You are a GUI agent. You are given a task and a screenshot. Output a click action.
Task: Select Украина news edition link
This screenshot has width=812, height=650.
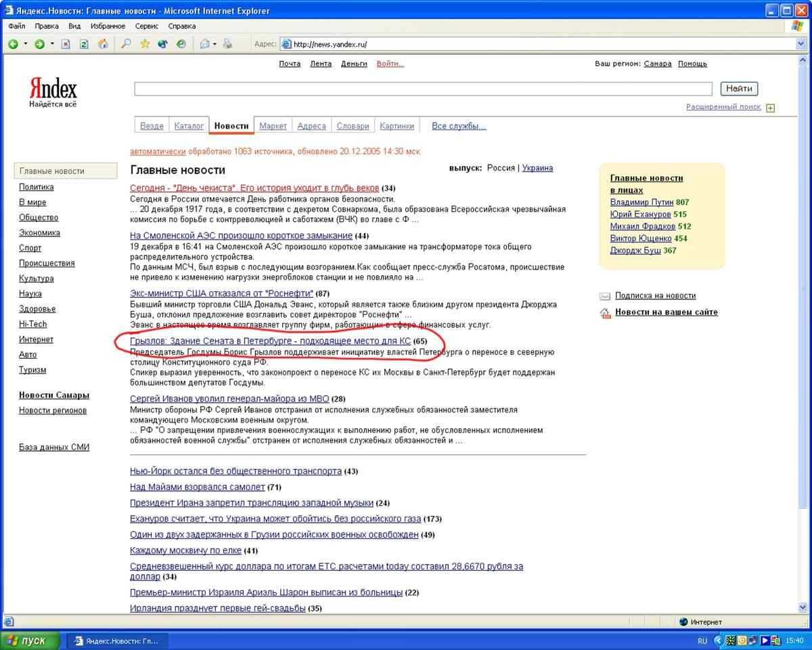pyautogui.click(x=537, y=168)
